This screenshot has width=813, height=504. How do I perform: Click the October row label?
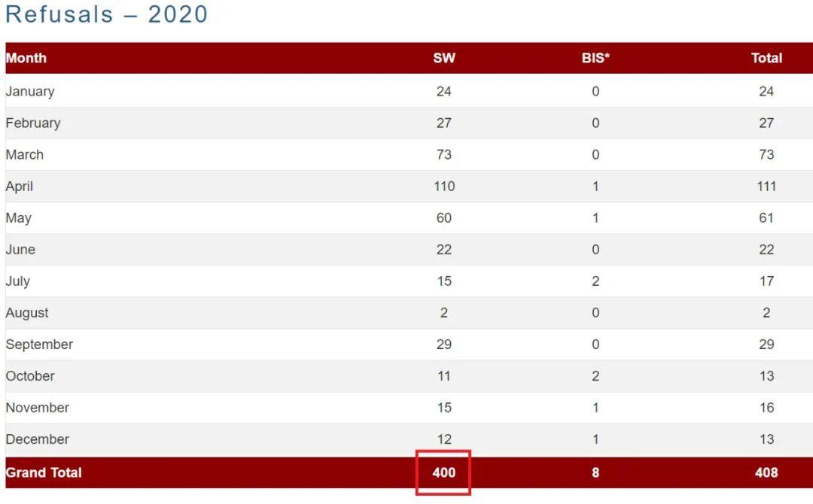click(30, 375)
